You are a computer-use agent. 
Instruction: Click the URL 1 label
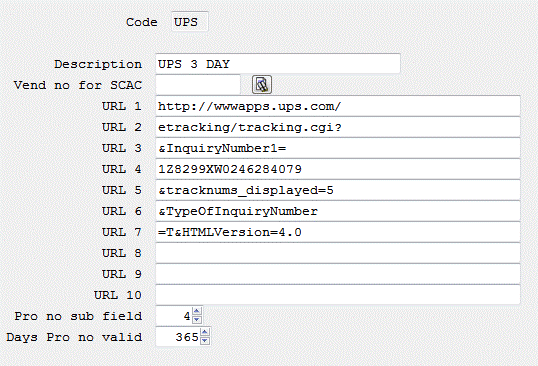pos(121,106)
